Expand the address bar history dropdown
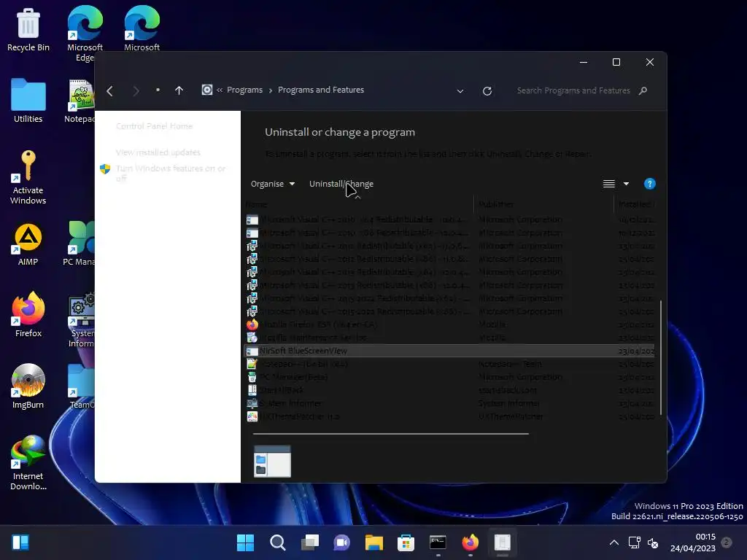747x560 pixels. point(460,91)
